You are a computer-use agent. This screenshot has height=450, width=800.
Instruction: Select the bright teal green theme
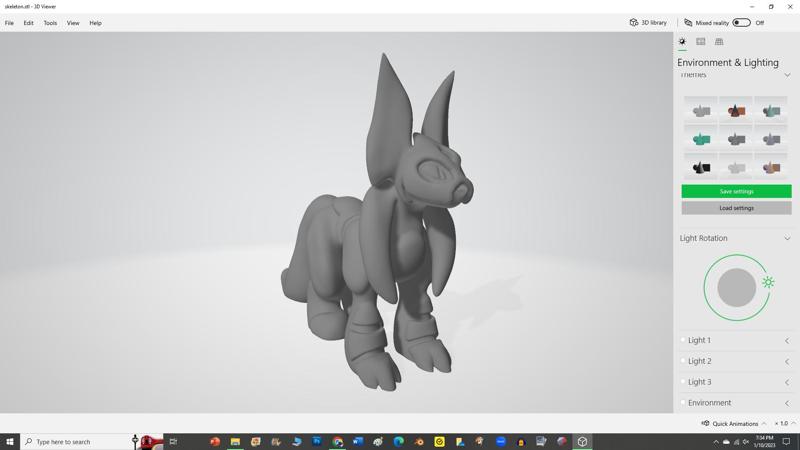[x=701, y=138]
